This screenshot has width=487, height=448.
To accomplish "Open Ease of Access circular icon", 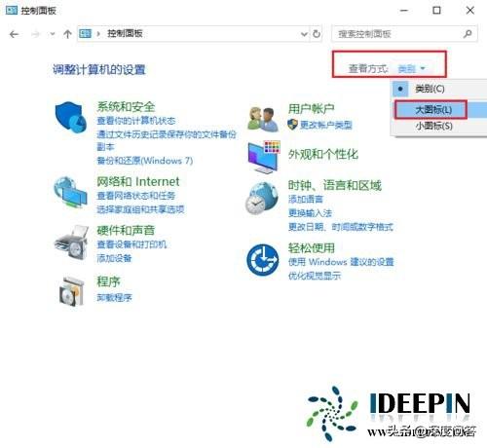I will point(262,260).
